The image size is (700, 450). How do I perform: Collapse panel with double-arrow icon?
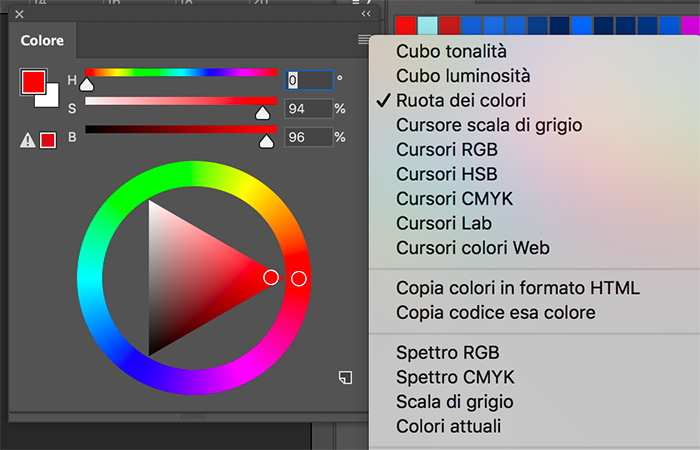(x=366, y=14)
